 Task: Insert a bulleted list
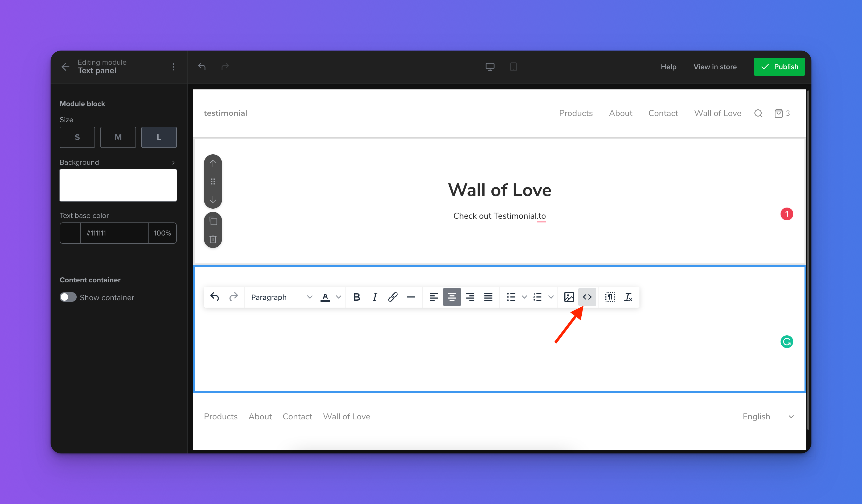tap(511, 297)
